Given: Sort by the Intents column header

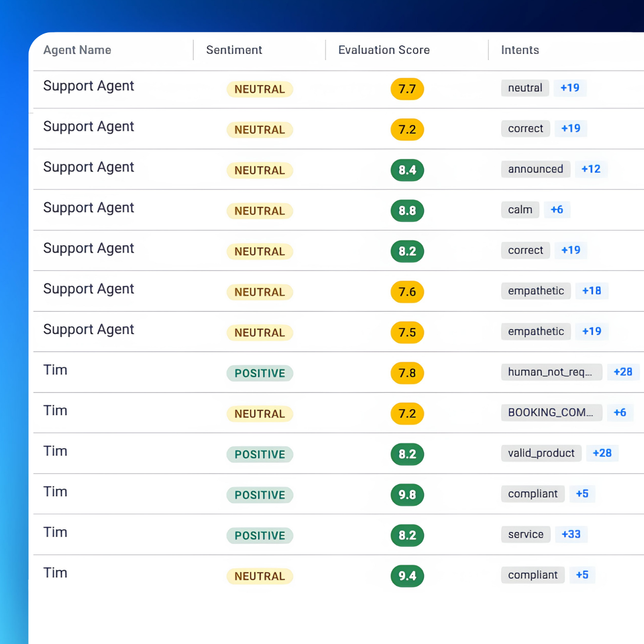Looking at the screenshot, I should point(520,50).
